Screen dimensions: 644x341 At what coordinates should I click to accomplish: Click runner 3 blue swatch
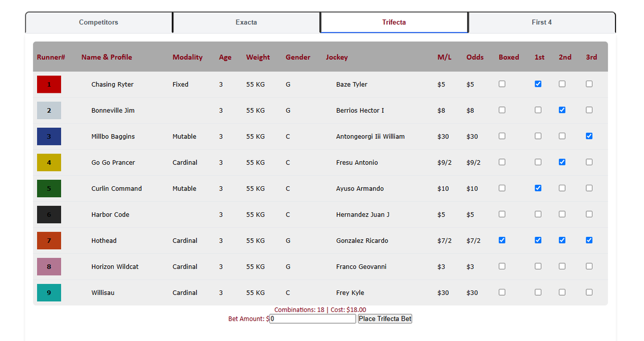[x=49, y=136]
